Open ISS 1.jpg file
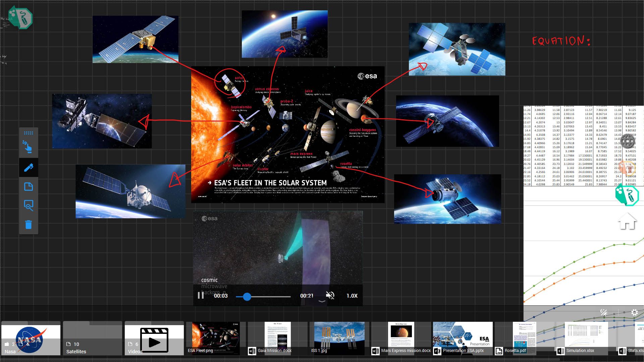The image size is (644, 362). click(x=339, y=339)
